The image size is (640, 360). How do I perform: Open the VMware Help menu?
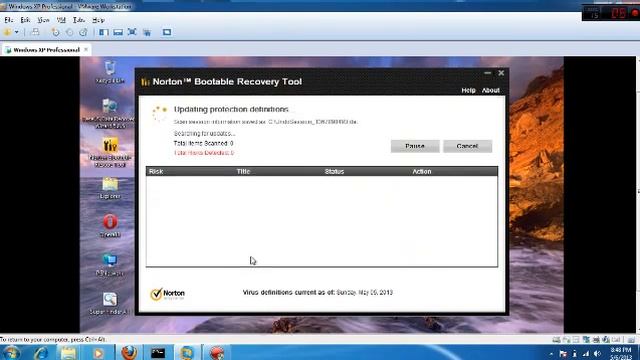(x=98, y=20)
